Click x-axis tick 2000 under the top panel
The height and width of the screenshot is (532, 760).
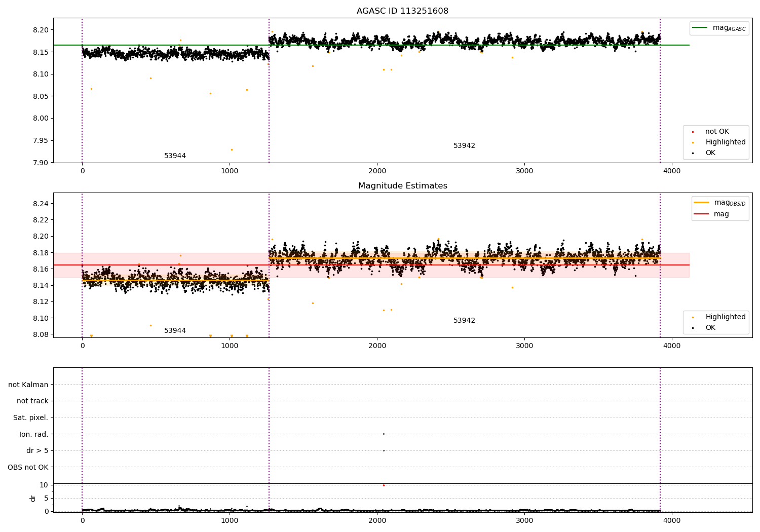pyautogui.click(x=377, y=171)
